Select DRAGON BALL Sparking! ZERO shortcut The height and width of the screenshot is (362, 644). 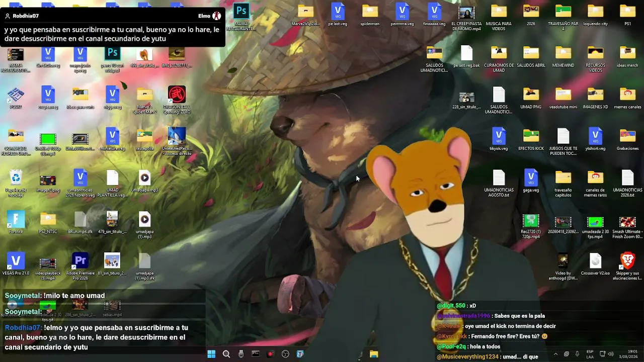click(177, 100)
